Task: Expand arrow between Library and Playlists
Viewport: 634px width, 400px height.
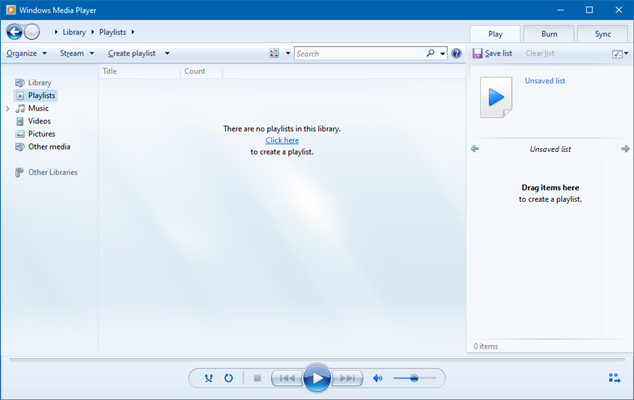Action: coord(93,32)
